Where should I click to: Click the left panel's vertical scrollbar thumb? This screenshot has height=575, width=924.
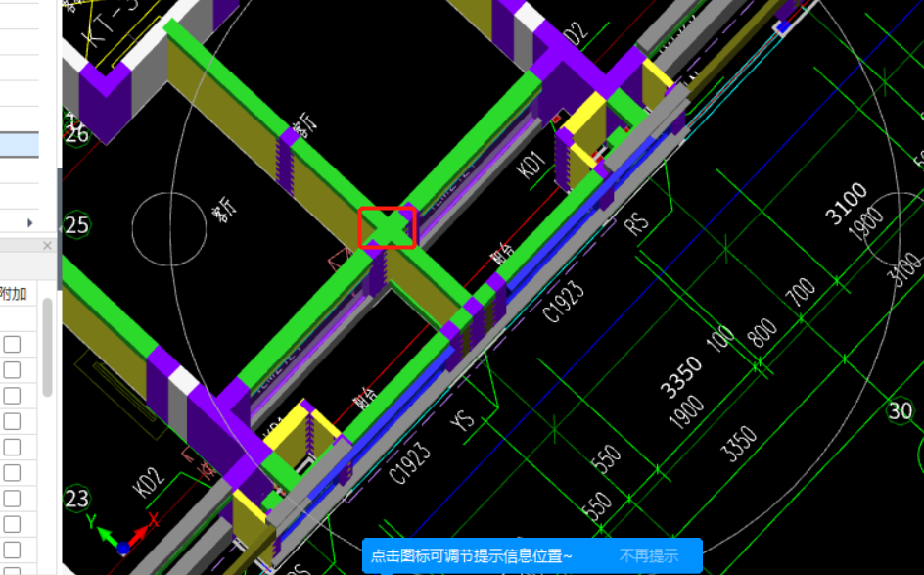tap(48, 347)
